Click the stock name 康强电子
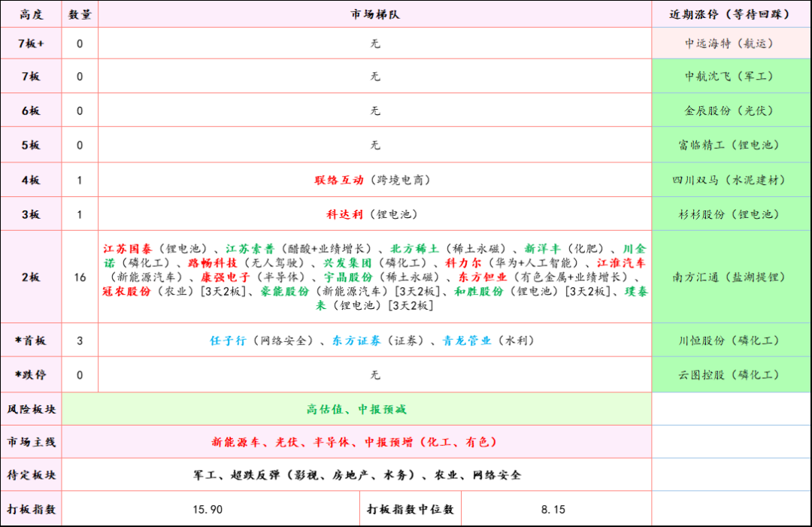 (226, 277)
